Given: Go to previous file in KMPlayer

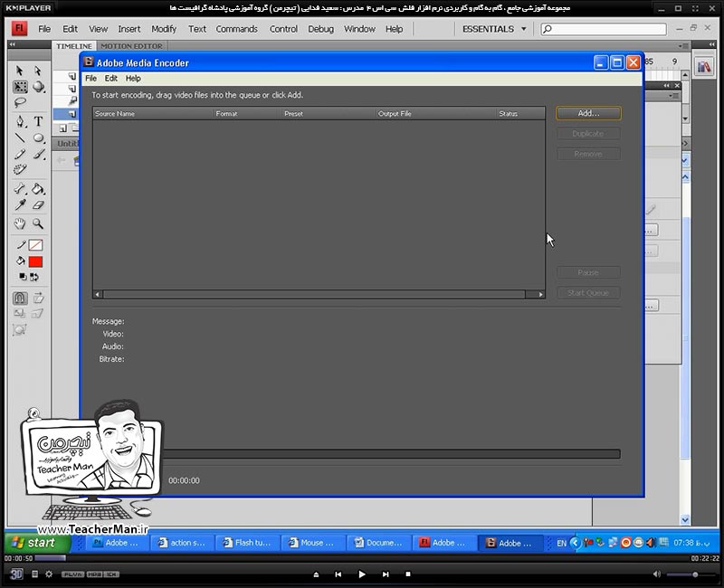Looking at the screenshot, I should pos(338,574).
